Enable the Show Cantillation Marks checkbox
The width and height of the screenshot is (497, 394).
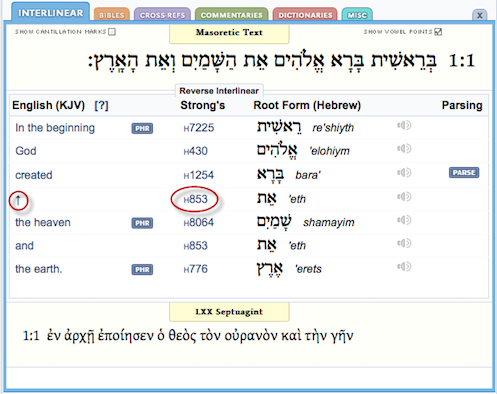[112, 32]
